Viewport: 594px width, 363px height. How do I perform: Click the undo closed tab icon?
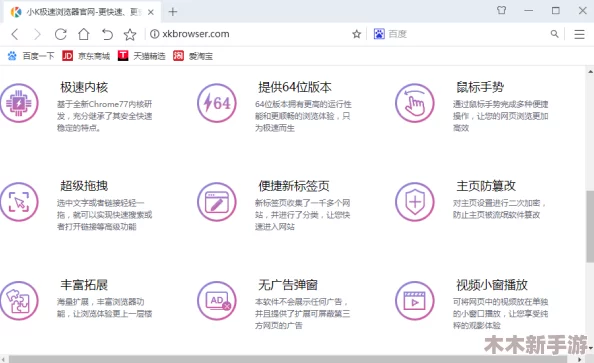(107, 34)
